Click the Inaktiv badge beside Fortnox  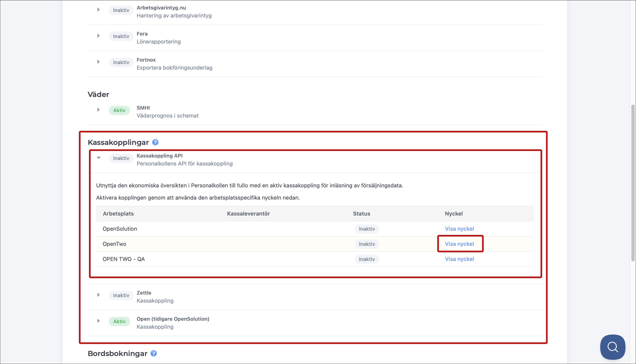(121, 62)
